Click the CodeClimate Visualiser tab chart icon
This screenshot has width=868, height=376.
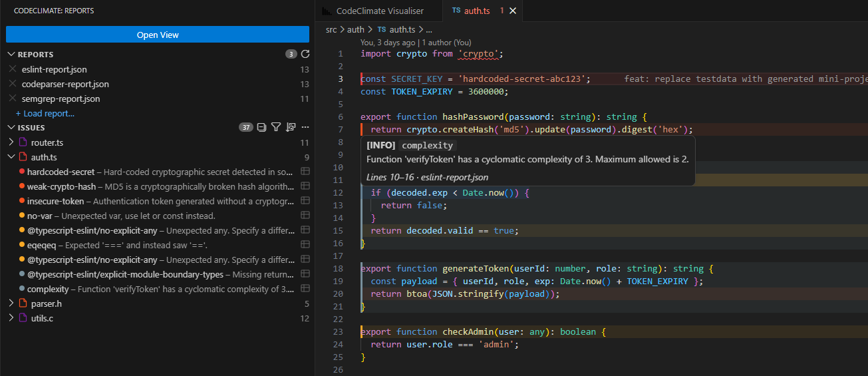[x=327, y=11]
